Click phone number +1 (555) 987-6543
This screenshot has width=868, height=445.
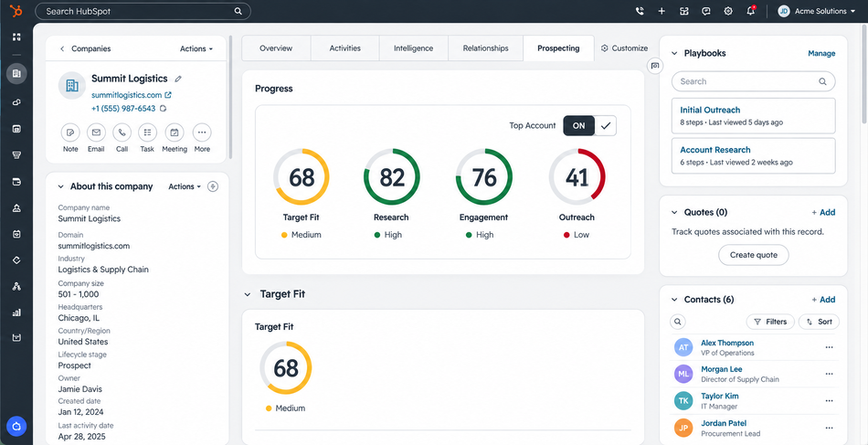pyautogui.click(x=123, y=109)
